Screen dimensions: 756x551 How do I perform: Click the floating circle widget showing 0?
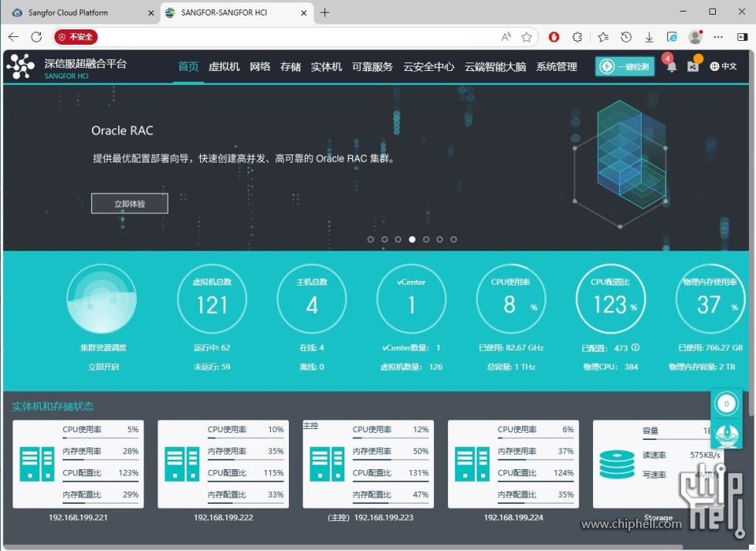click(x=726, y=404)
